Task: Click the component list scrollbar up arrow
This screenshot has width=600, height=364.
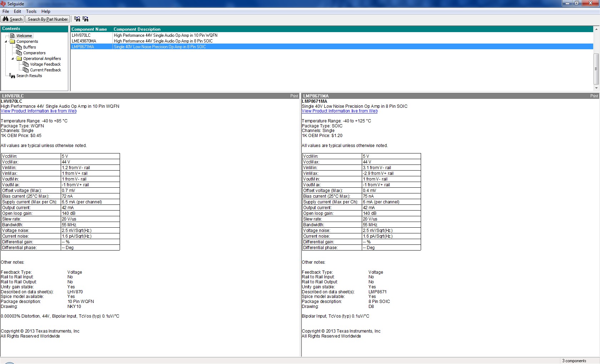Action: point(596,29)
